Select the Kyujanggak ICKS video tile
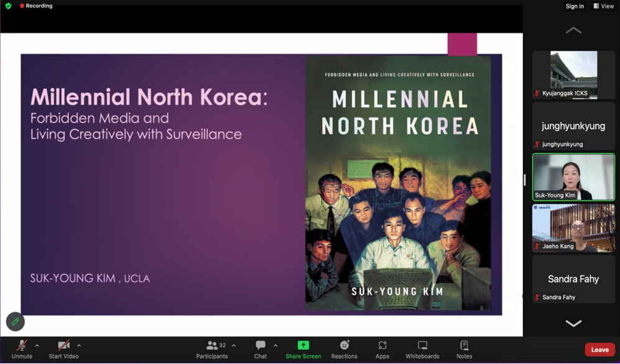Viewport: 620px width, 364px height. point(573,75)
